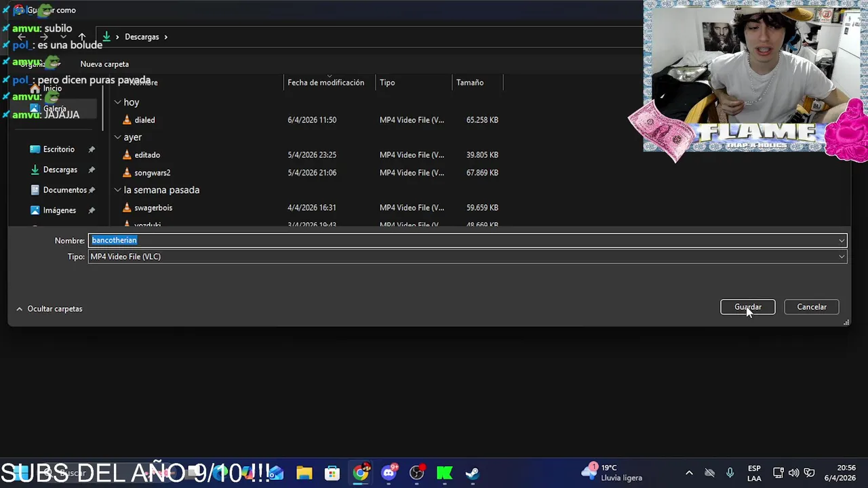Click the size 39.805 KB
Image resolution: width=868 pixels, height=488 pixels.
tap(482, 155)
